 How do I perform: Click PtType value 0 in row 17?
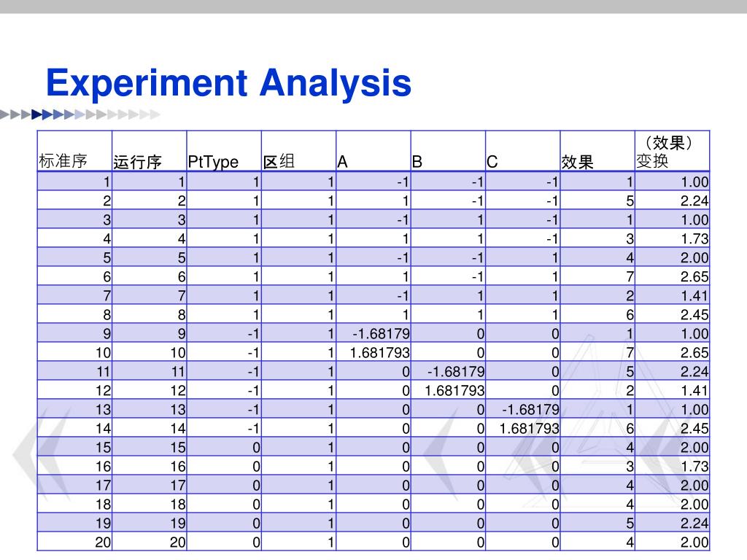(256, 486)
